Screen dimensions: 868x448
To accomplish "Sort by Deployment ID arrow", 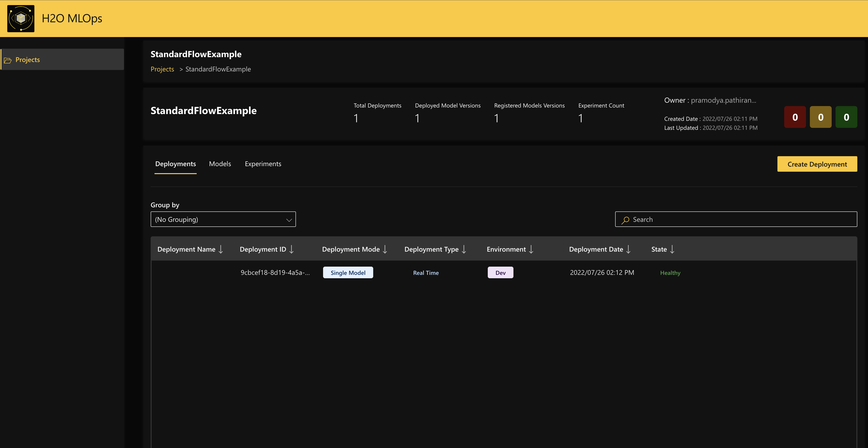I will [x=291, y=249].
